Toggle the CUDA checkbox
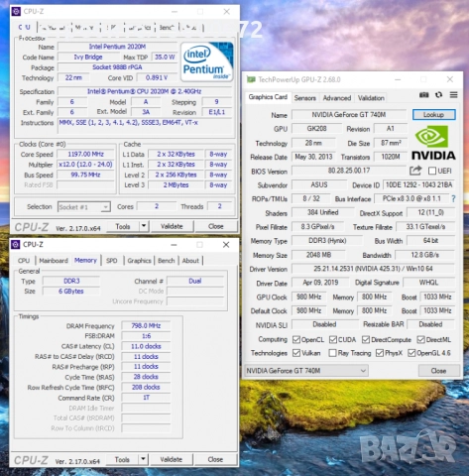The image size is (469, 476). click(333, 339)
